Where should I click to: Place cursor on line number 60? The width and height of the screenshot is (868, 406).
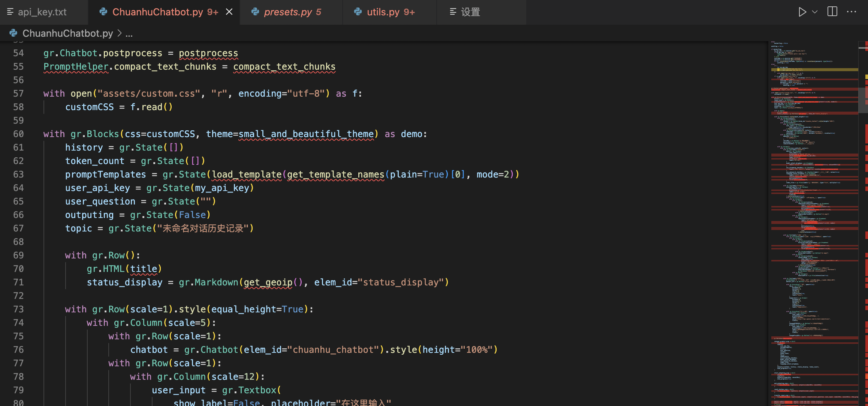(x=18, y=134)
